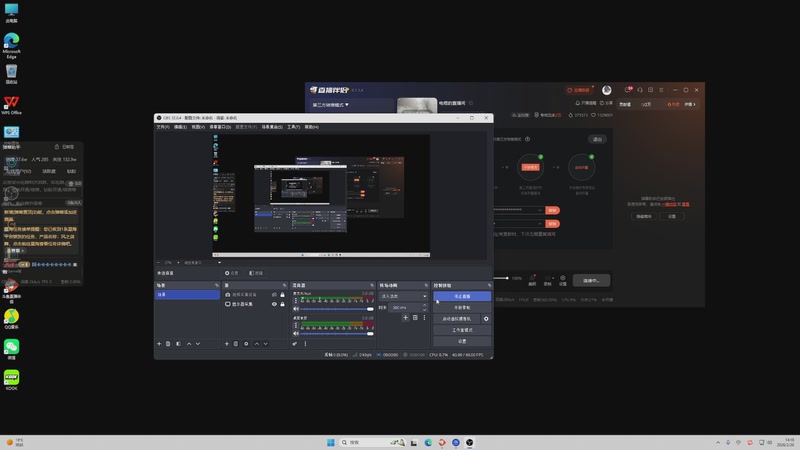Open 停靠窗口 menu in OBS menu bar

(220, 127)
